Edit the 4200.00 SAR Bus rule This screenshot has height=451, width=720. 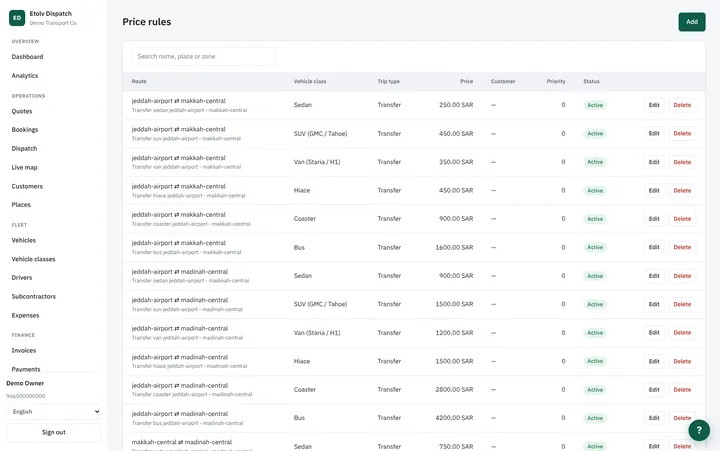pos(654,418)
